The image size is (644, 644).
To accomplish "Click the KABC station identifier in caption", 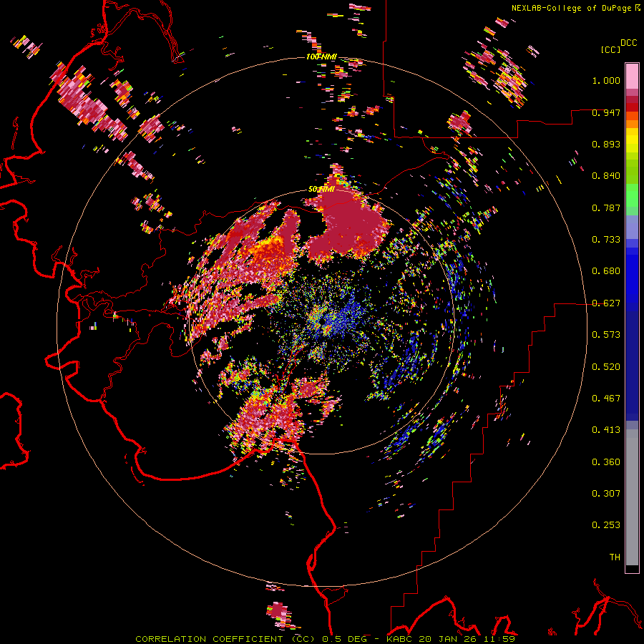I will [401, 639].
